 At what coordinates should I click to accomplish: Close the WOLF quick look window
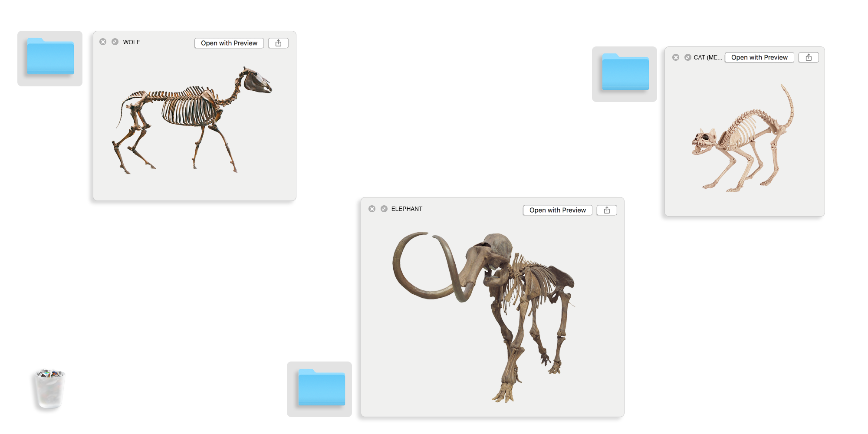[x=103, y=42]
